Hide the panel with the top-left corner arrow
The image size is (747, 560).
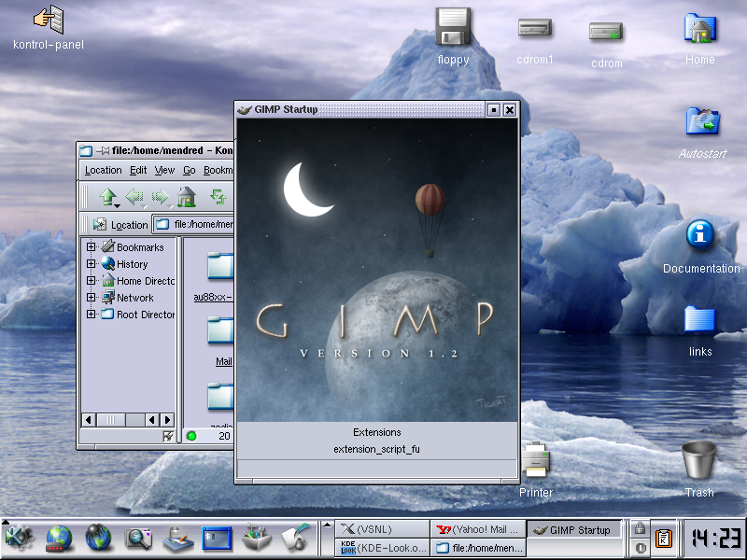[6, 523]
